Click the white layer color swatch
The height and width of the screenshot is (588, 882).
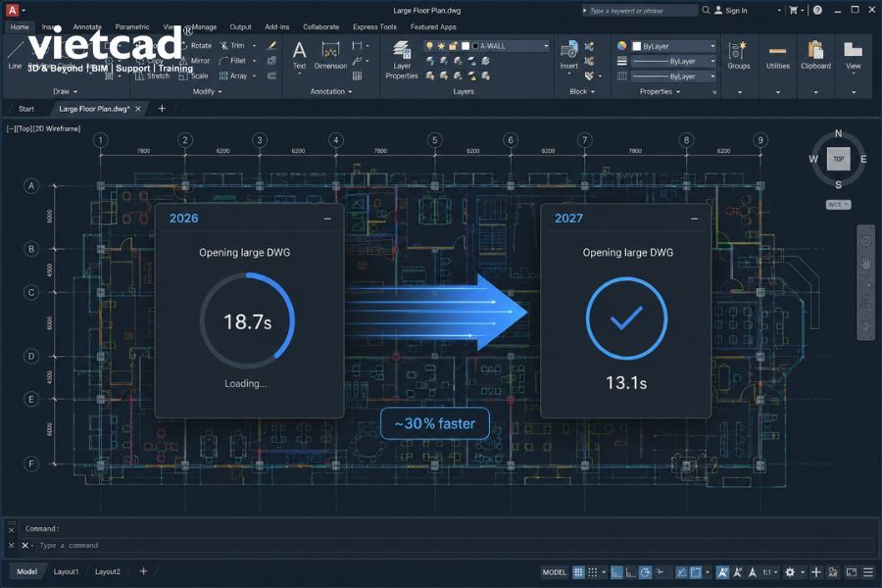click(465, 46)
